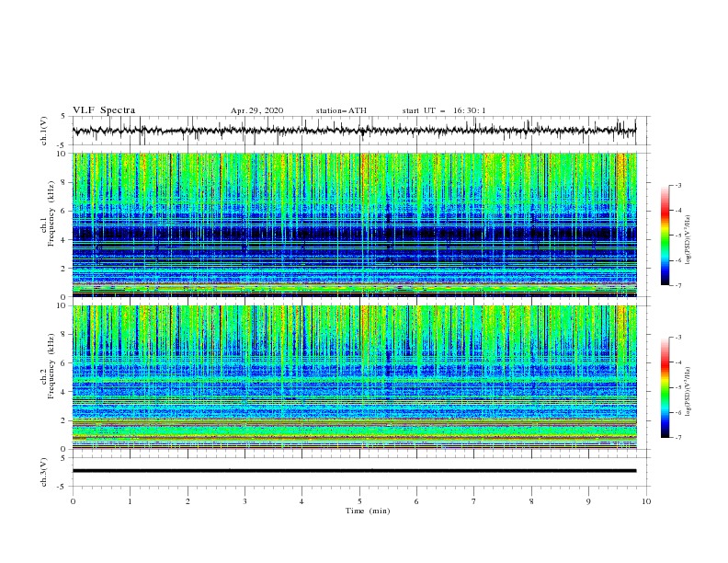Click the time axis tick label "7"

pos(474,501)
